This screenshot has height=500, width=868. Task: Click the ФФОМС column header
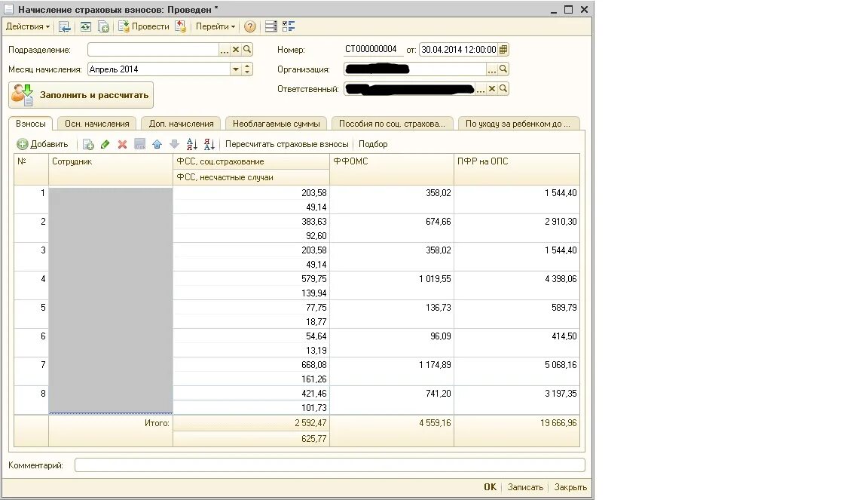392,169
